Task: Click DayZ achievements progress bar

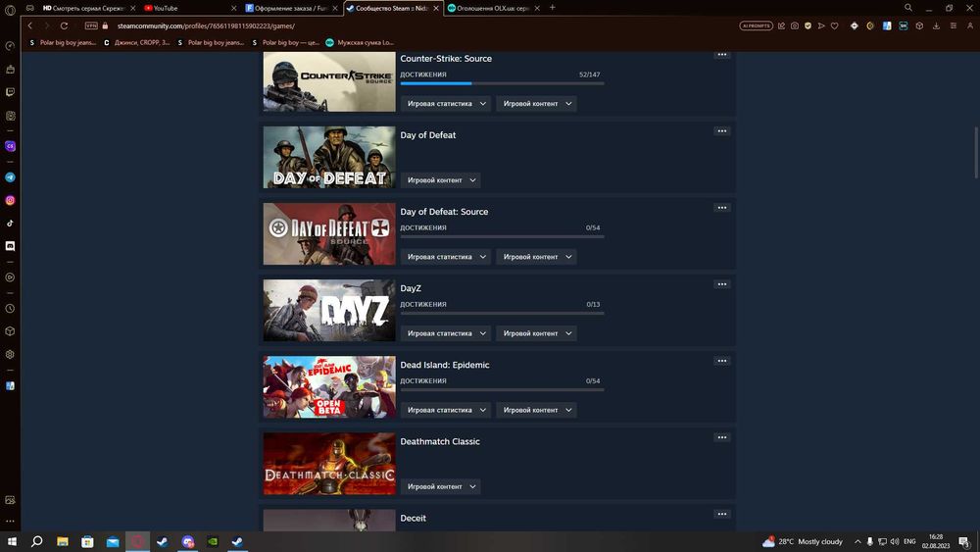Action: (x=502, y=313)
